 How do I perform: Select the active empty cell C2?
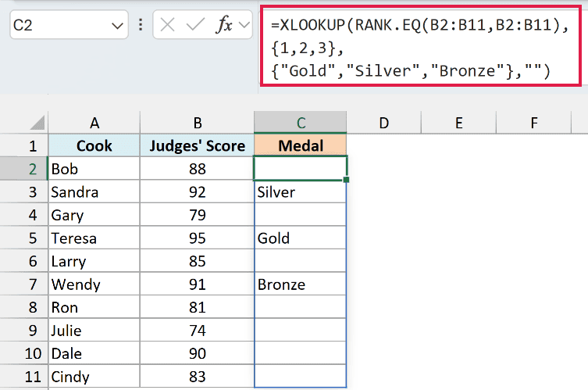coord(301,169)
